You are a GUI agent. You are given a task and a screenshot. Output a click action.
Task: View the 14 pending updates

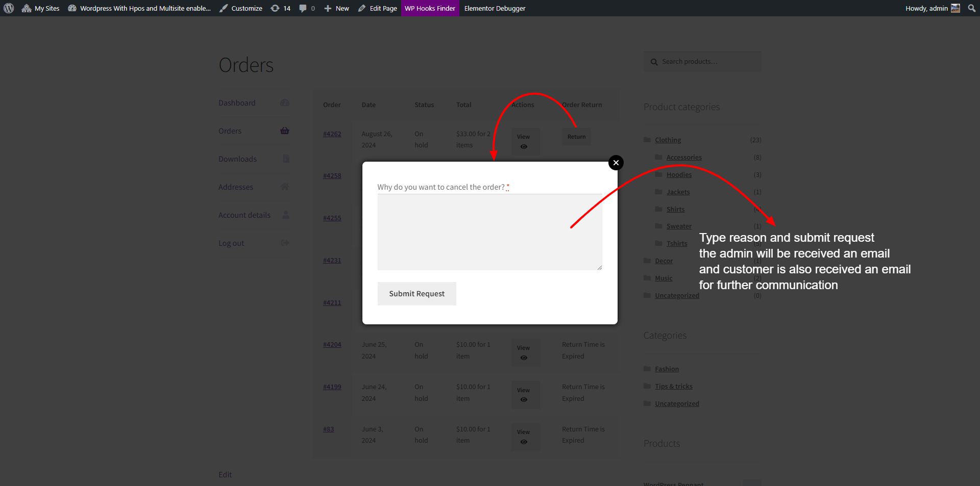280,8
